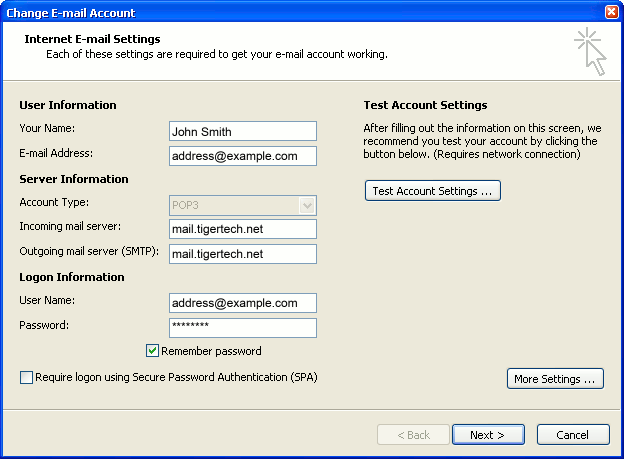Image resolution: width=624 pixels, height=459 pixels.
Task: Open the Account Type POP3 dropdown
Action: click(x=243, y=205)
